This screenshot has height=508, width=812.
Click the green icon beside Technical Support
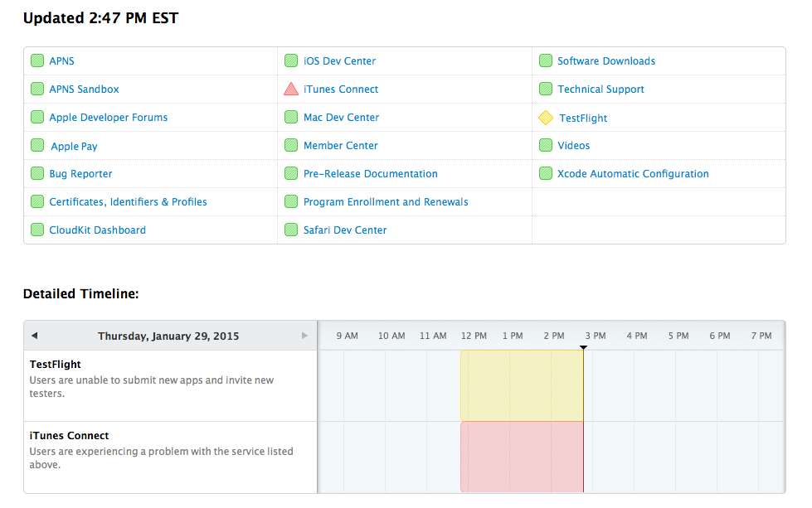pos(545,89)
